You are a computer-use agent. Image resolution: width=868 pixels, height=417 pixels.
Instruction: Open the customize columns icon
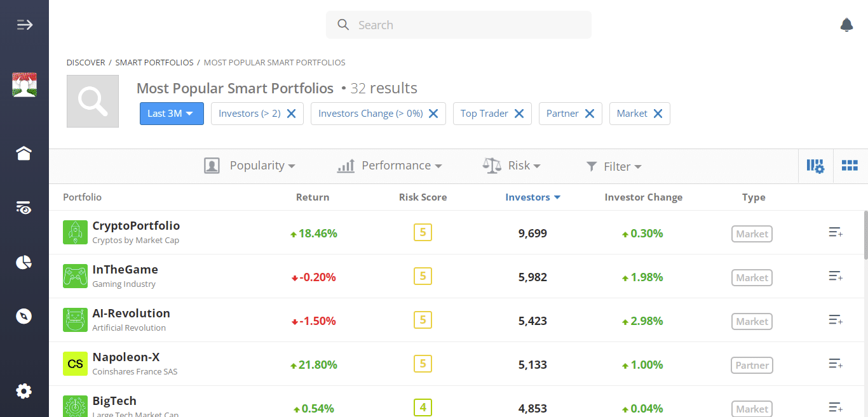coord(815,166)
